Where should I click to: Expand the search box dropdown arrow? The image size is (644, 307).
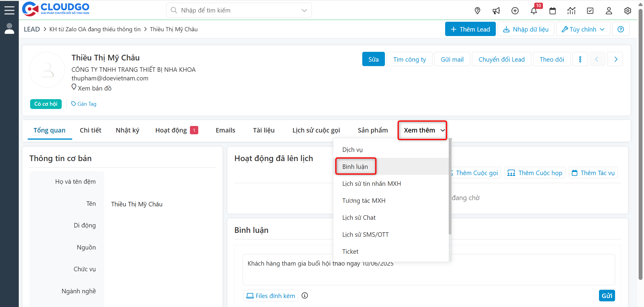(304, 10)
